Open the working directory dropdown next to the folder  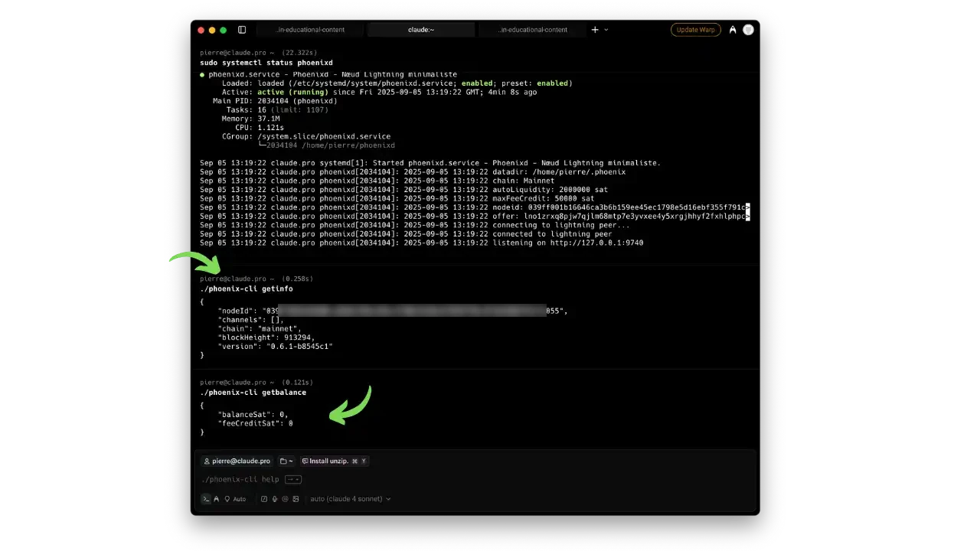point(290,461)
